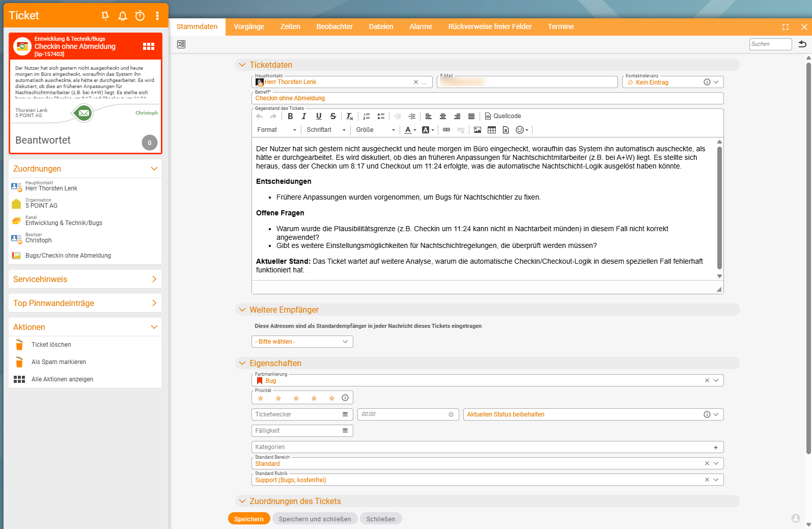
Task: Click the Kategorien input field
Action: click(487, 447)
